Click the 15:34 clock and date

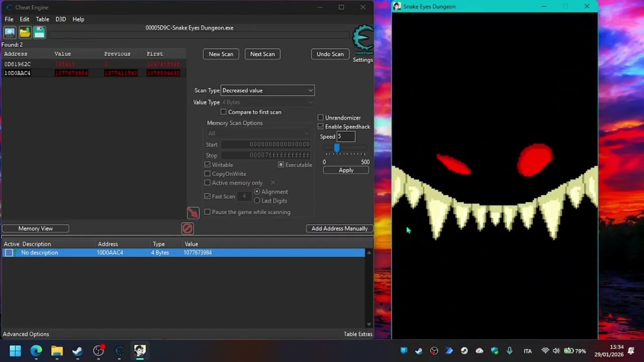tap(609, 351)
